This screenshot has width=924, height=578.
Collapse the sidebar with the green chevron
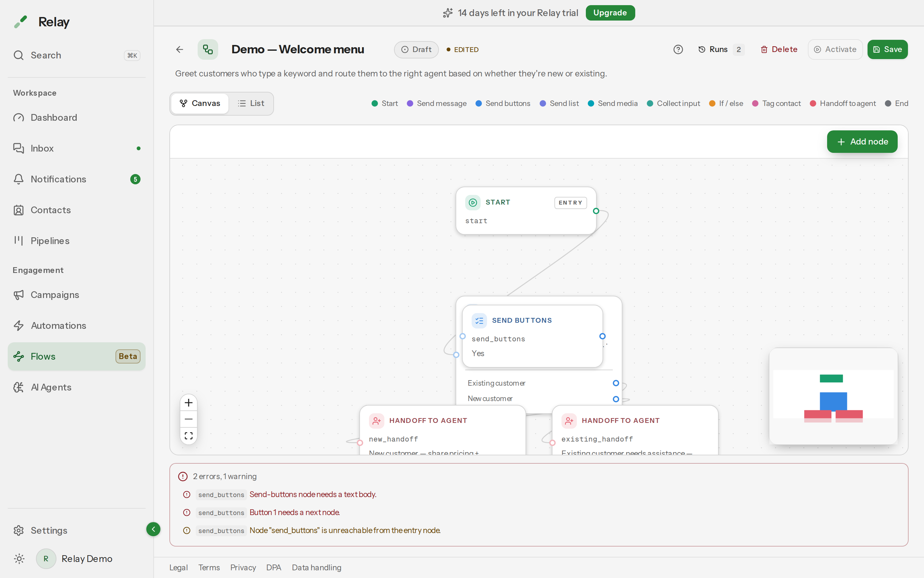tap(153, 529)
